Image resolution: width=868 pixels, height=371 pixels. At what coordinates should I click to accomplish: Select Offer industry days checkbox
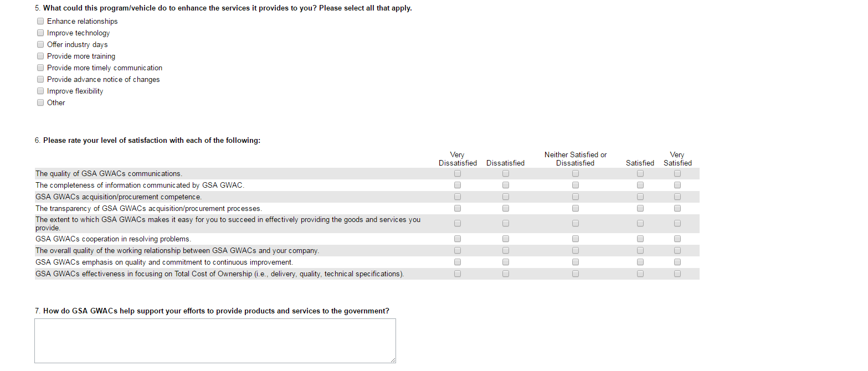(40, 44)
